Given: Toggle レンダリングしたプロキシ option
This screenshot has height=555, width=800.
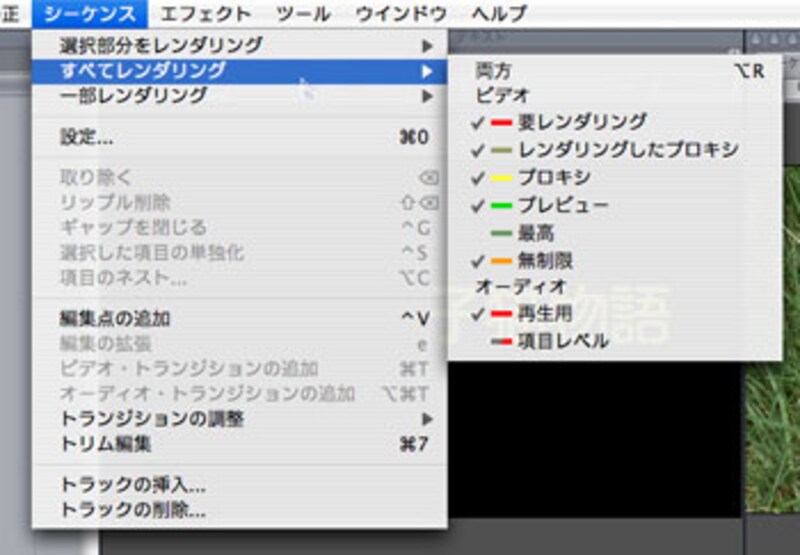Looking at the screenshot, I should tap(615, 150).
